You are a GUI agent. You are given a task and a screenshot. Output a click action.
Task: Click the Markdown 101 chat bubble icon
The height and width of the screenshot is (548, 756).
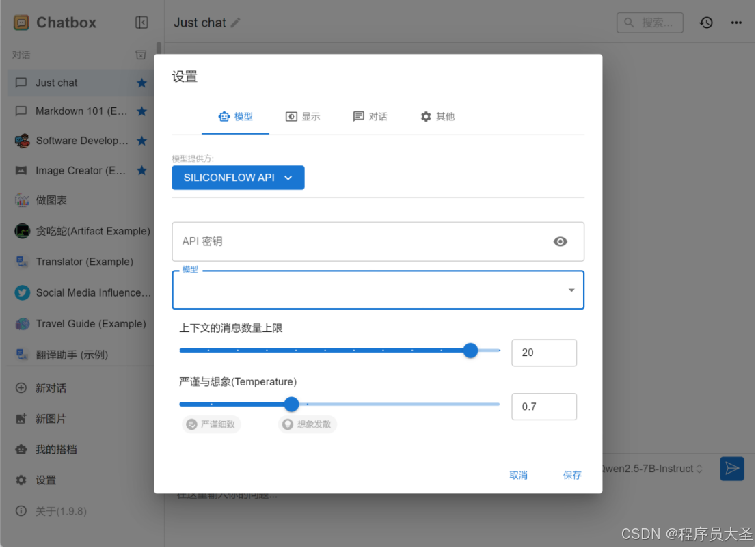21,111
